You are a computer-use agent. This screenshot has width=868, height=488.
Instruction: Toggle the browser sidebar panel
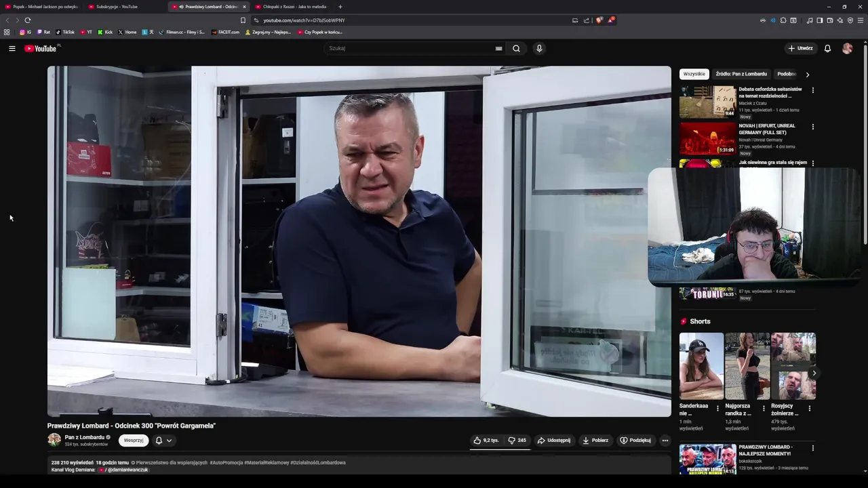(x=819, y=20)
